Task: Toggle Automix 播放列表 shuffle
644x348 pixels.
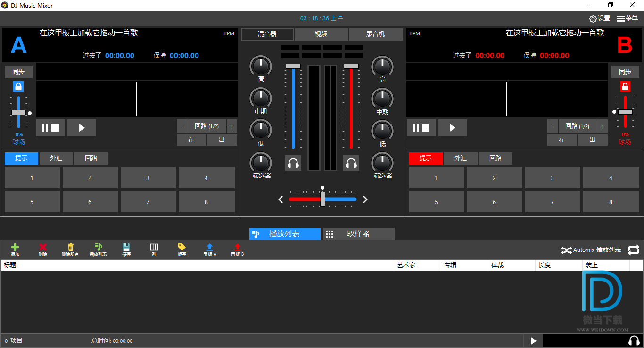Action: (591, 250)
